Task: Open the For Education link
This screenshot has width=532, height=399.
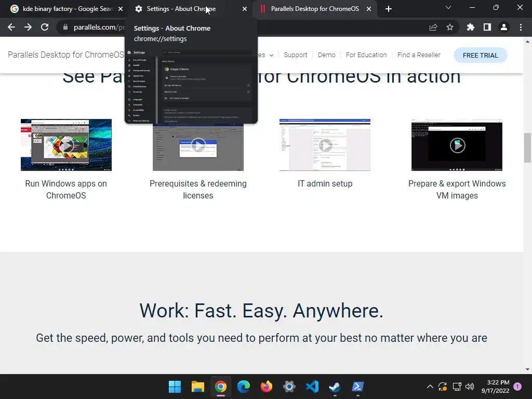Action: pos(366,55)
